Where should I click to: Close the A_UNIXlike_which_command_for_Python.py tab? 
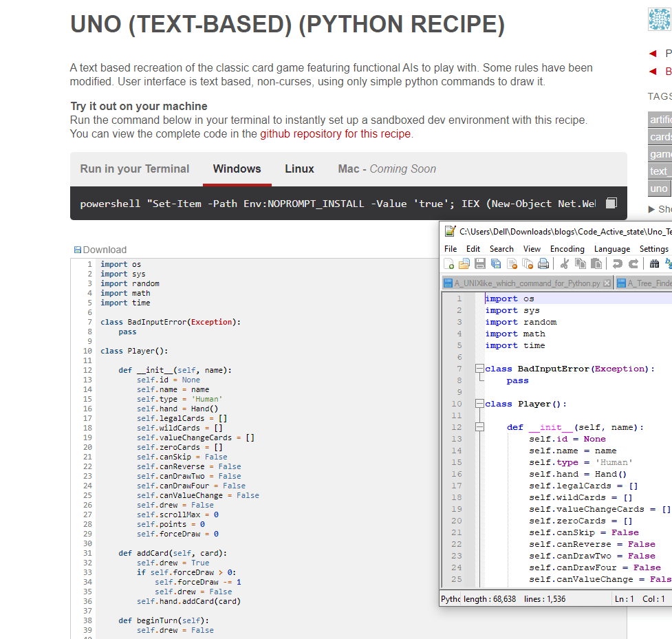coord(607,283)
